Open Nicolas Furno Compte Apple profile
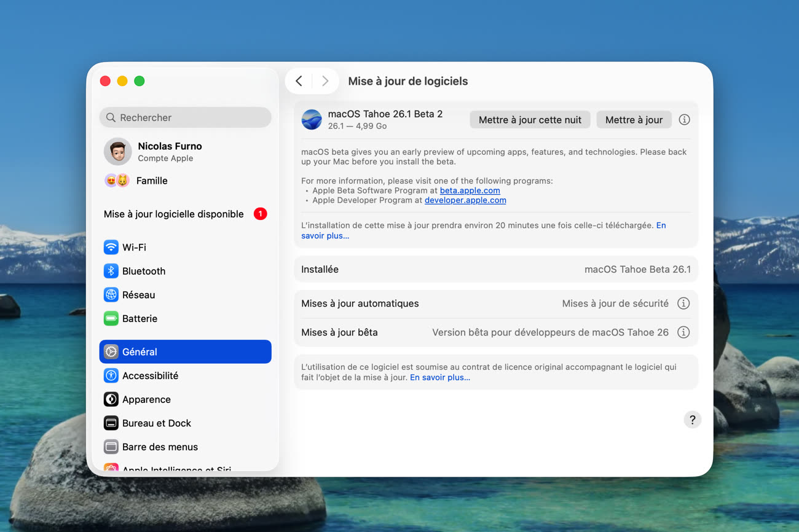 pos(170,151)
